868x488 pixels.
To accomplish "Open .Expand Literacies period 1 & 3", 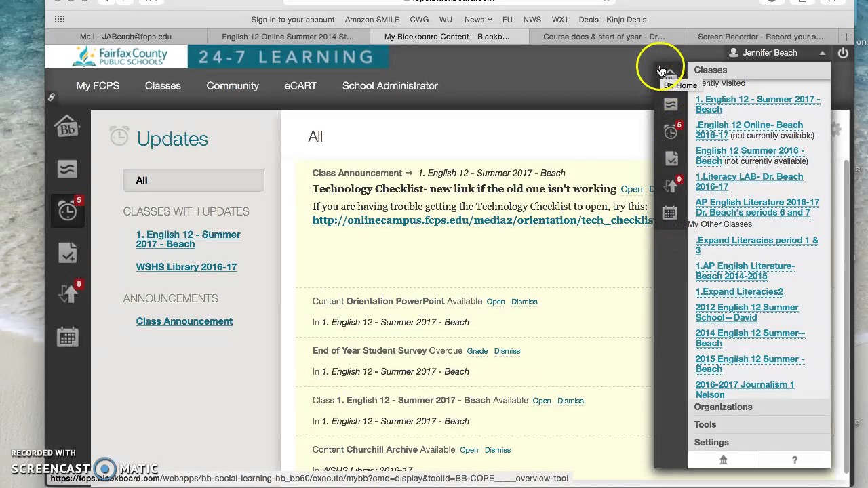I will coord(757,245).
